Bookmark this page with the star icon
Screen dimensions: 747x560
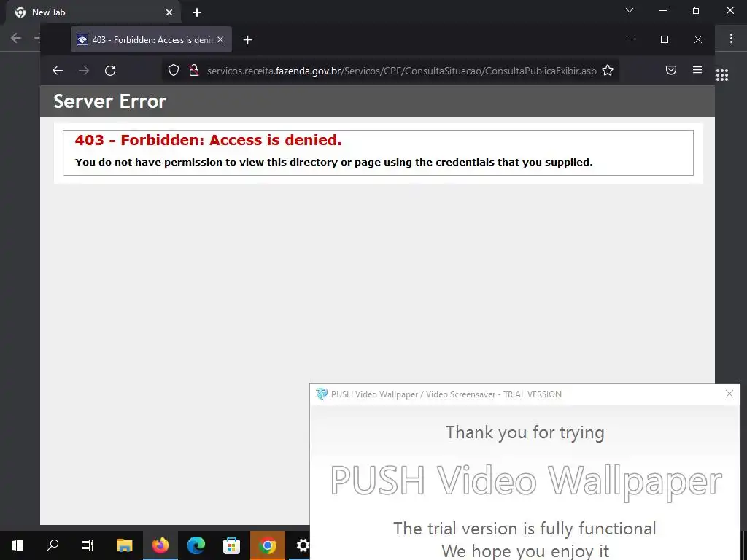(608, 71)
